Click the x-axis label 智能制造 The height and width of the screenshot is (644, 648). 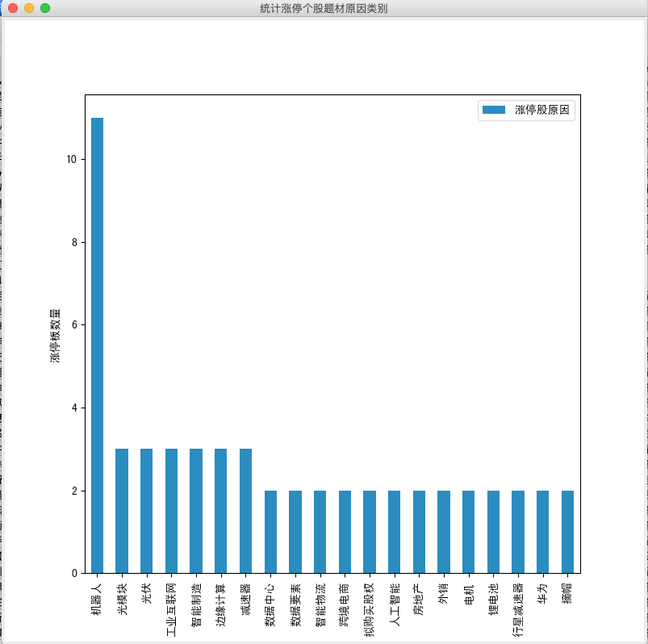click(x=196, y=604)
